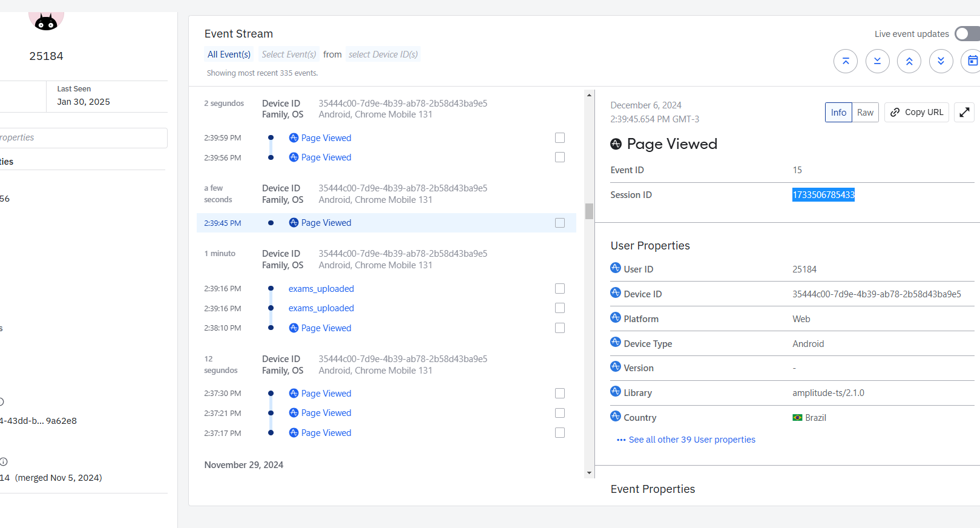Check the box for the 2:39:59 PM event

(560, 138)
